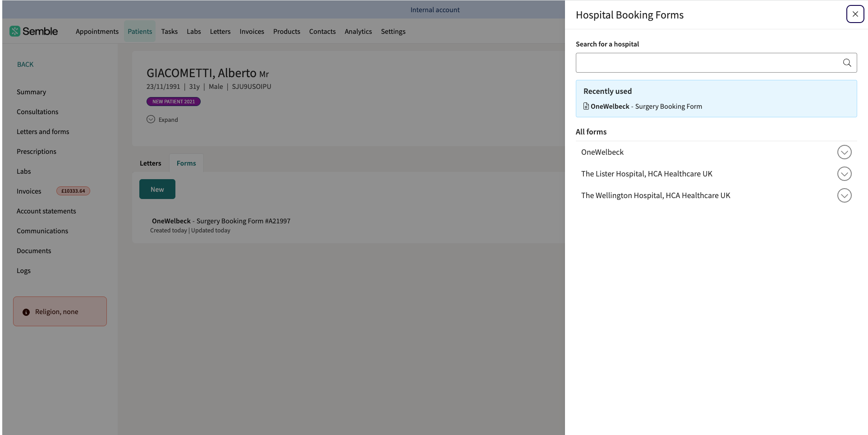868x435 pixels.
Task: Go to Invoices in patient sidebar
Action: click(29, 191)
